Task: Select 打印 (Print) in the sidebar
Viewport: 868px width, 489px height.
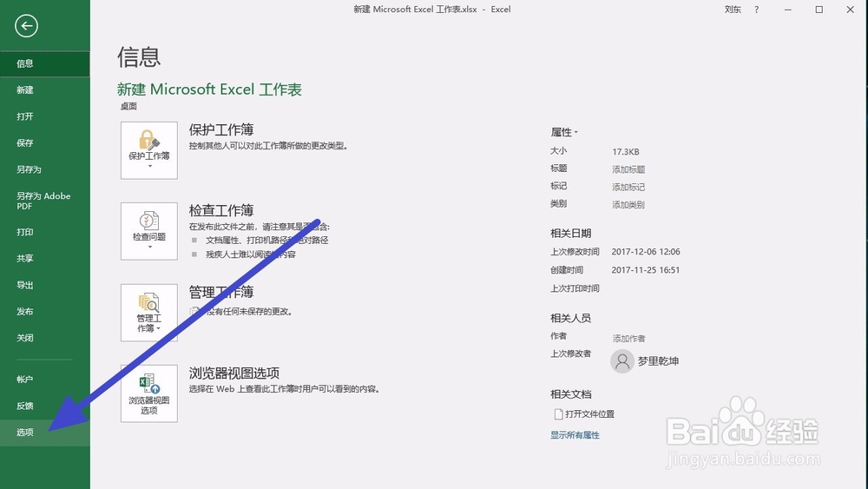Action: coord(45,232)
